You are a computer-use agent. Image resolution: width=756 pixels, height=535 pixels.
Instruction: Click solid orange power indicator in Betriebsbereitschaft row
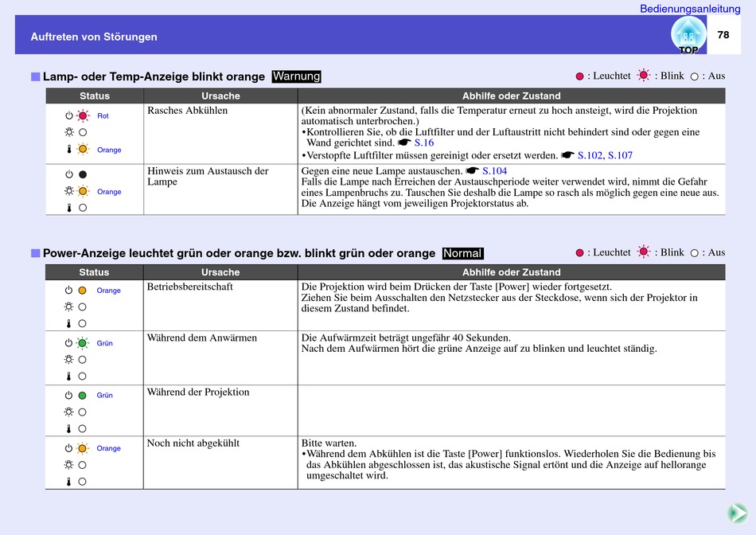[83, 291]
